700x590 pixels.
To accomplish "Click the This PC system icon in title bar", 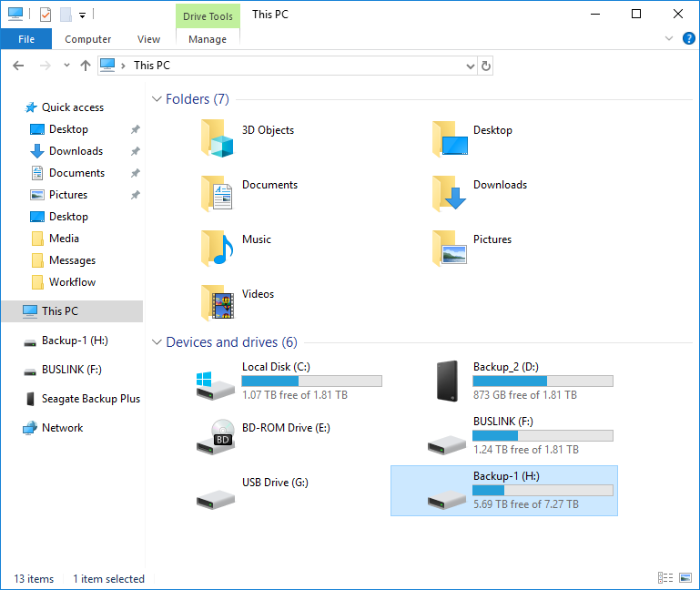I will (15, 14).
